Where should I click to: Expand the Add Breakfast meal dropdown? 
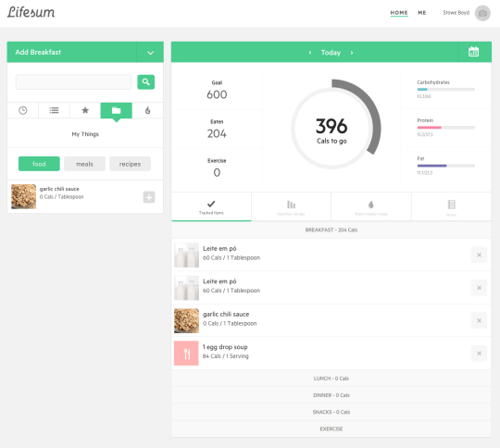[150, 52]
